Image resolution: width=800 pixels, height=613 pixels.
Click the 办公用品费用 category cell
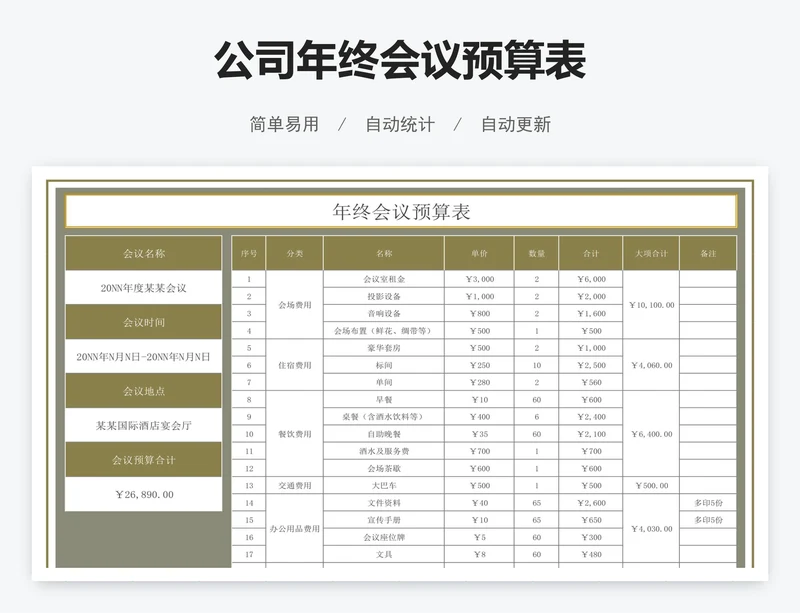[x=295, y=529]
